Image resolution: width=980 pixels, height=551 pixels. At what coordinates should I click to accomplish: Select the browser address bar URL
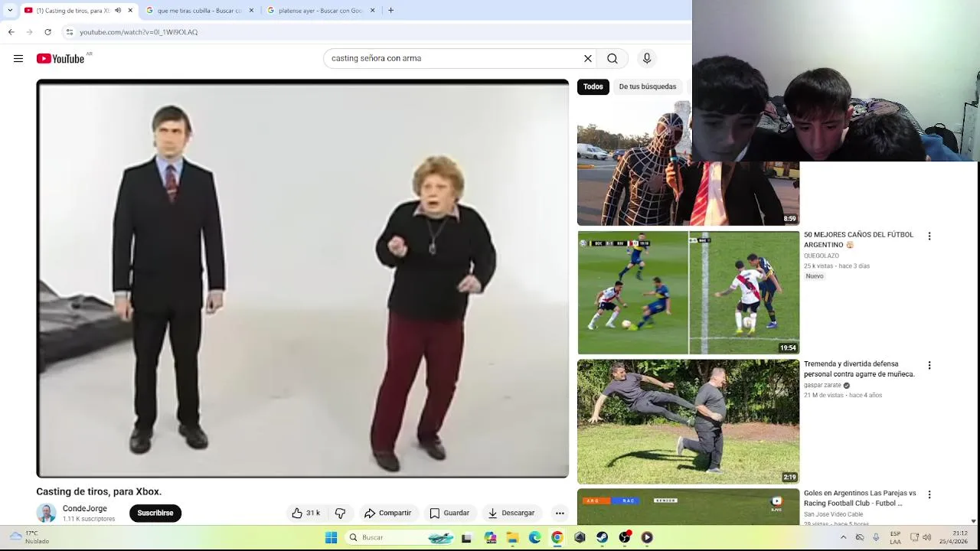[x=139, y=32]
